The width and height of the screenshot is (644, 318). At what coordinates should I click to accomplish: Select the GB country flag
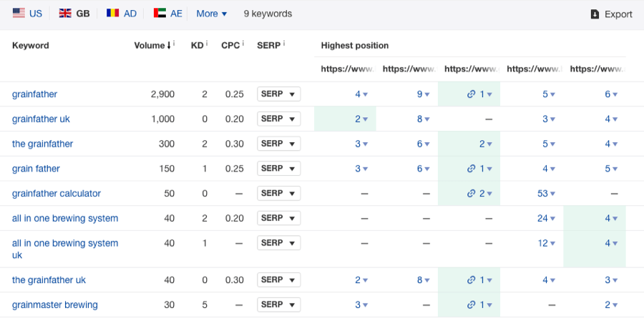pos(65,14)
